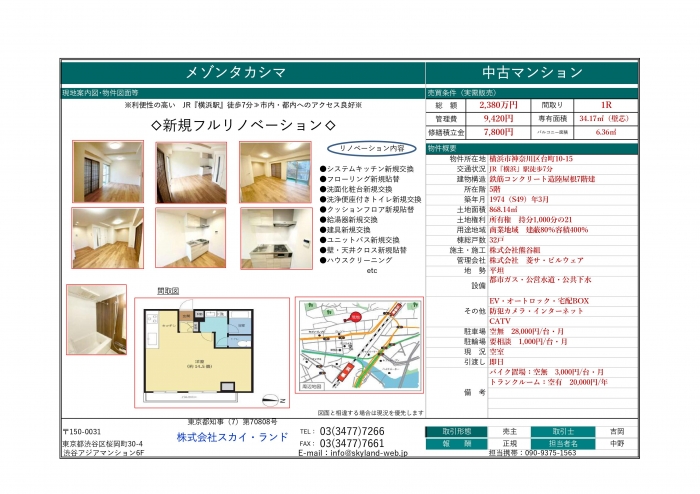Click the 管理会社 菱サ・ビルウェア entry
The width and height of the screenshot is (700, 494).
coord(536,261)
